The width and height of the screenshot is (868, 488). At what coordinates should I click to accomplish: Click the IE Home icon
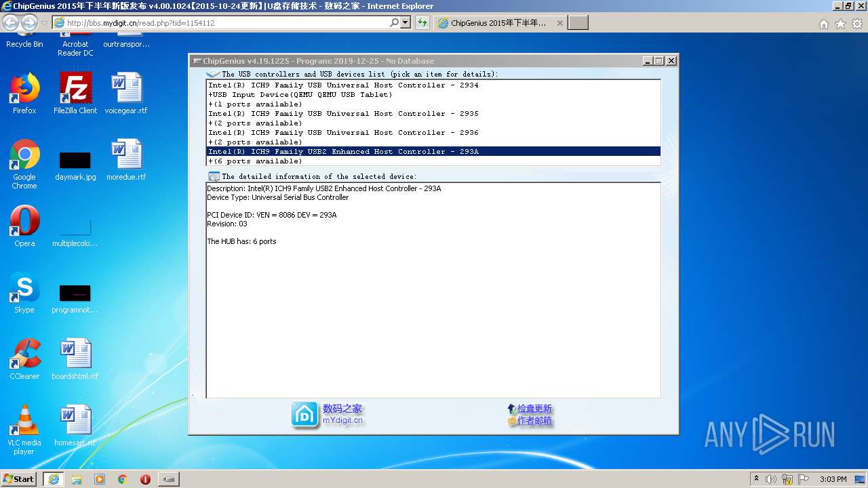823,24
